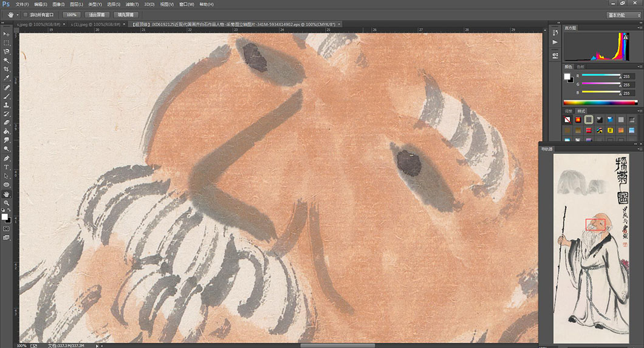Screen dimensions: 644x348
Task: Select the Paint Bucket tool
Action: [x=6, y=131]
